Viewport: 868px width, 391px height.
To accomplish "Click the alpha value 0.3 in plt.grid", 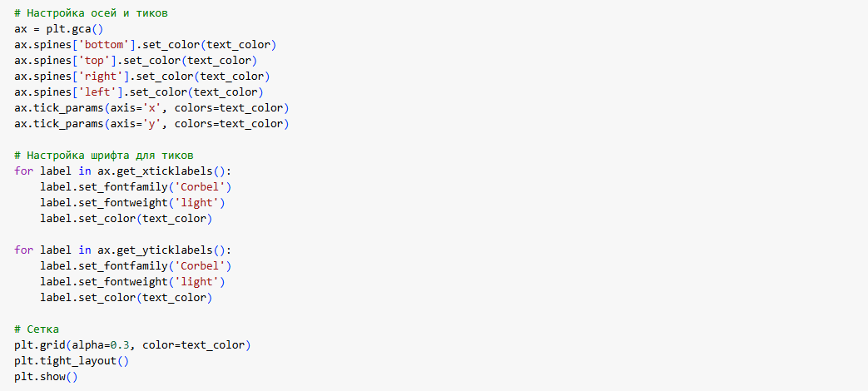I will click(120, 345).
